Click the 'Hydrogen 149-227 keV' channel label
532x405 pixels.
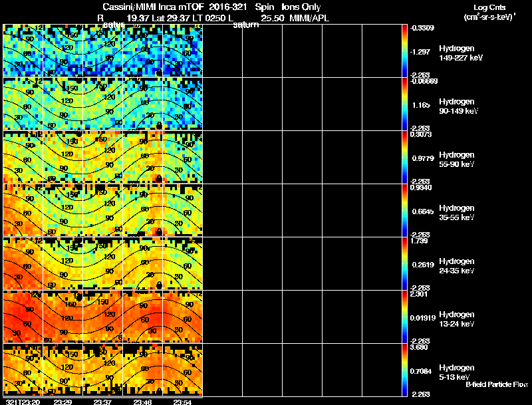click(x=460, y=53)
